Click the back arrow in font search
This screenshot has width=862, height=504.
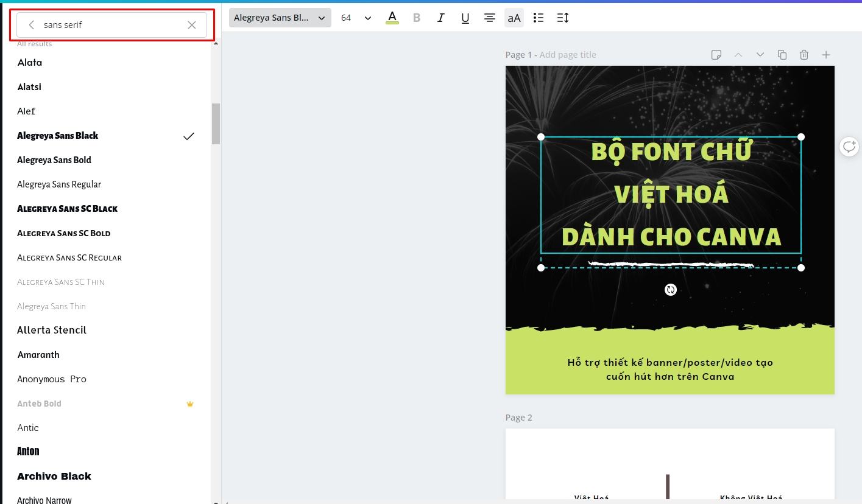coord(32,25)
